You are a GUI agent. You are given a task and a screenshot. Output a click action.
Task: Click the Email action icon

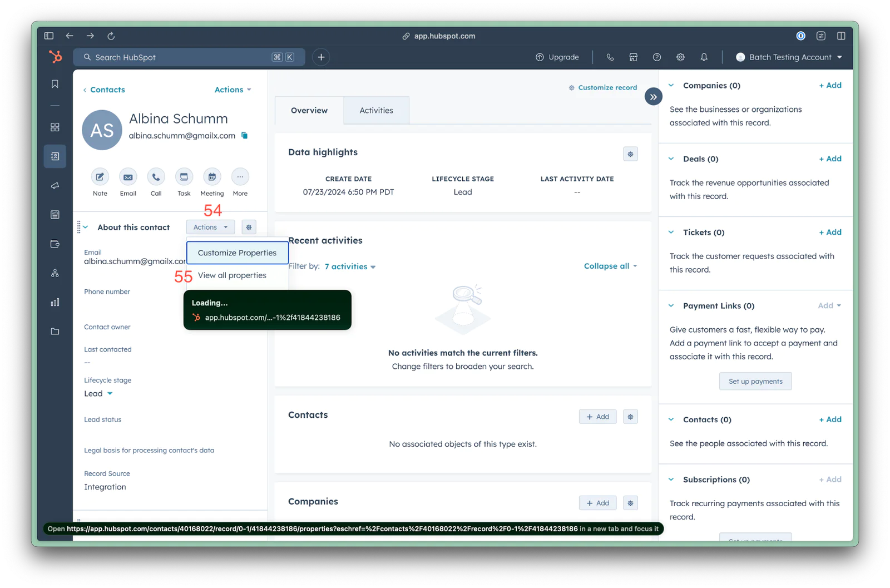[x=128, y=177]
